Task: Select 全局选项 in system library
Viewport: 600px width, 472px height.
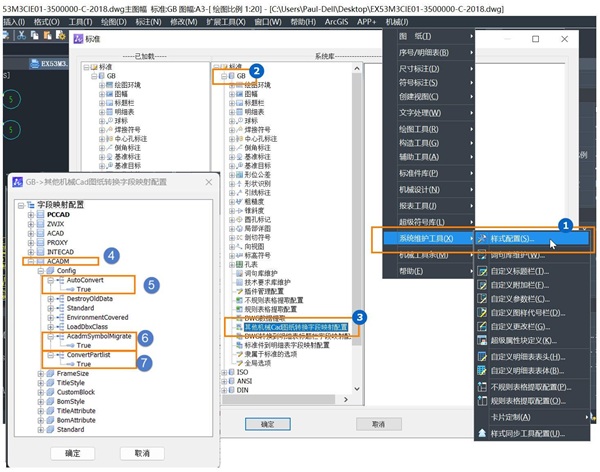Action: point(258,363)
